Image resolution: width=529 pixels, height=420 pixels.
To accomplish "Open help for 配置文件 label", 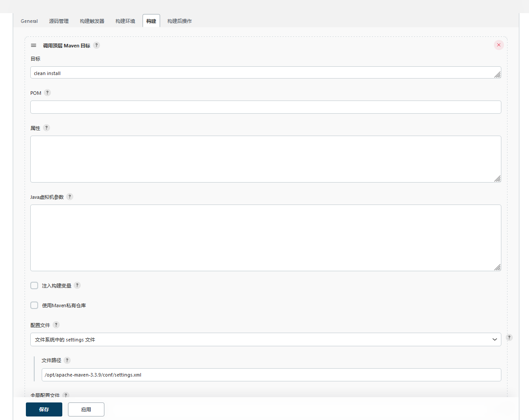I will pyautogui.click(x=56, y=325).
